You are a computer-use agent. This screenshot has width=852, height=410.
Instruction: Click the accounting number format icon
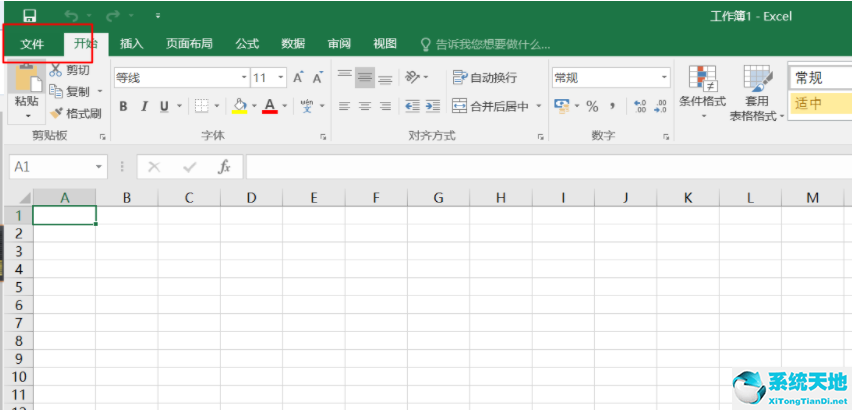tap(561, 105)
